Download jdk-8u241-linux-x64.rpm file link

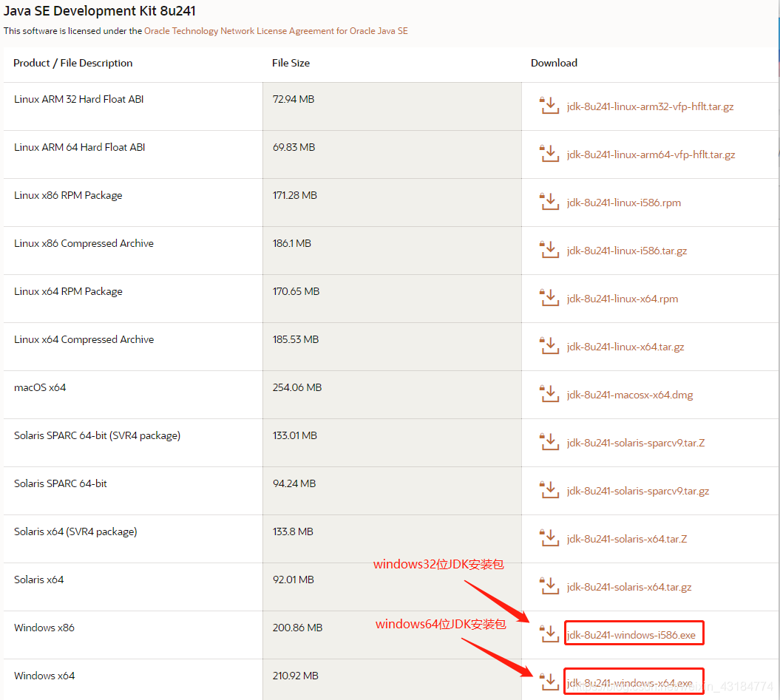click(x=623, y=299)
